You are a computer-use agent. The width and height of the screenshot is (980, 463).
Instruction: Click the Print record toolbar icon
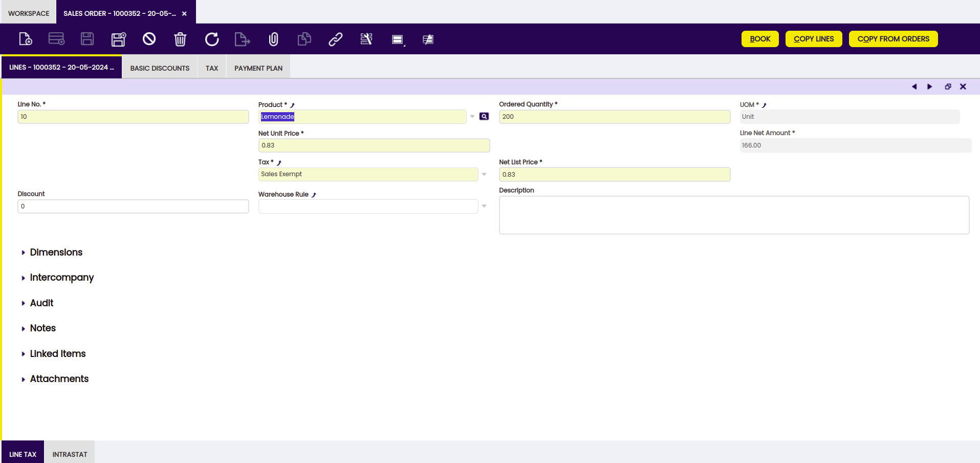pyautogui.click(x=398, y=39)
